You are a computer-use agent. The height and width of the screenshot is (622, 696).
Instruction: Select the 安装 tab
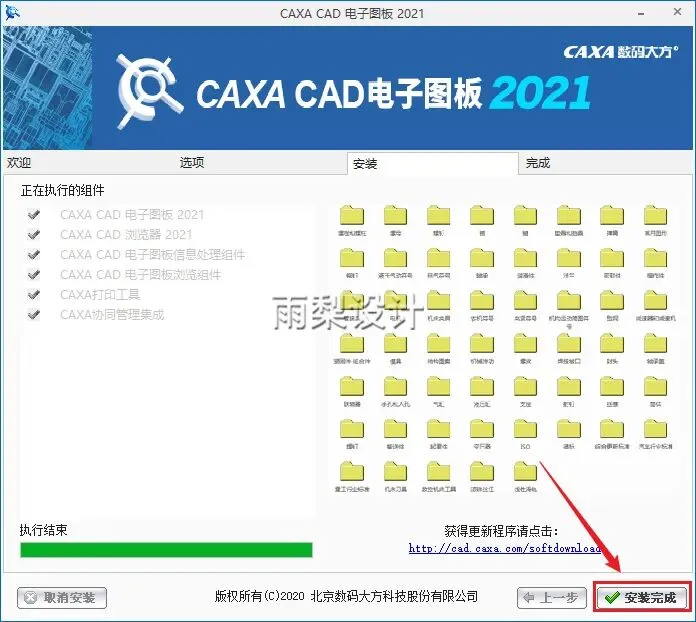[433, 163]
